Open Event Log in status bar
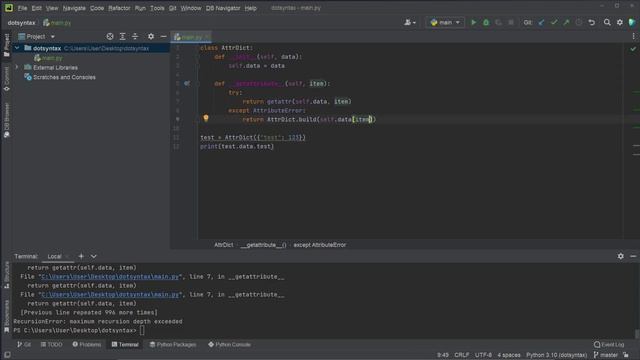The width and height of the screenshot is (640, 360). pos(609,344)
